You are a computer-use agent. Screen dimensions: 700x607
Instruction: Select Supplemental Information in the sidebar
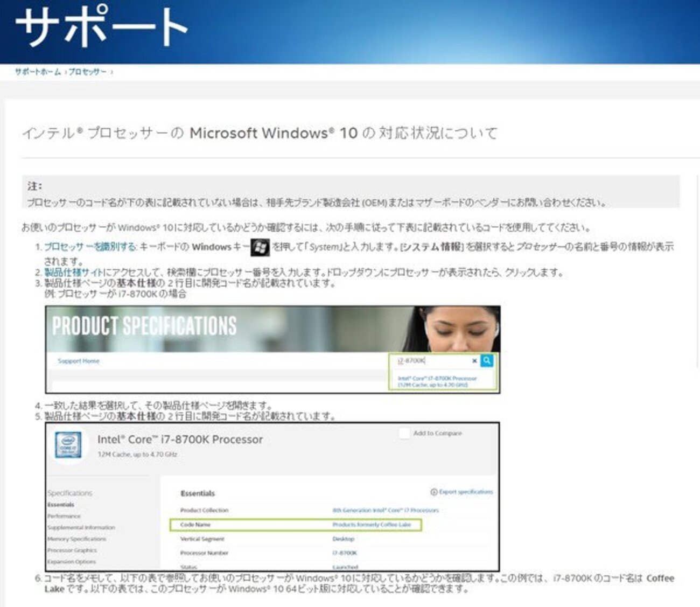(81, 527)
